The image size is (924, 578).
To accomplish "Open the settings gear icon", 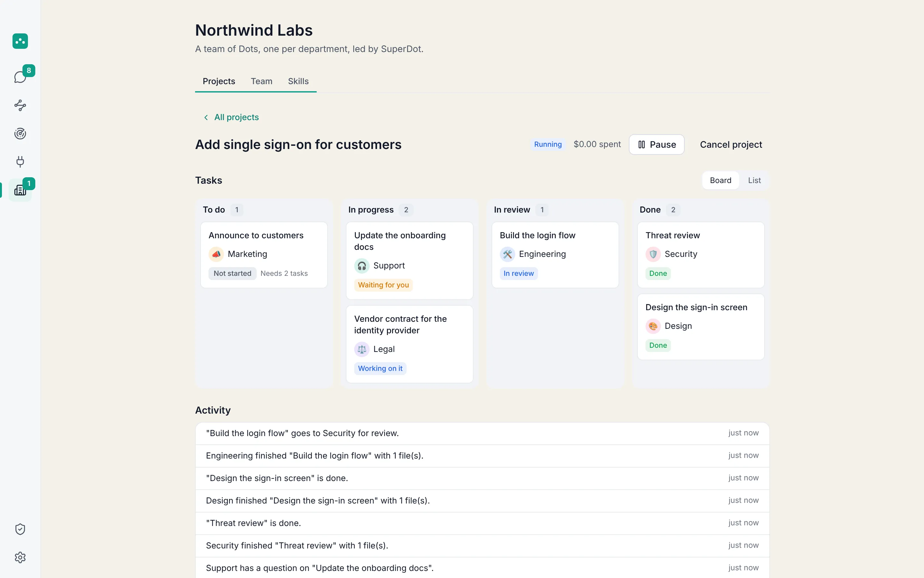I will tap(20, 557).
